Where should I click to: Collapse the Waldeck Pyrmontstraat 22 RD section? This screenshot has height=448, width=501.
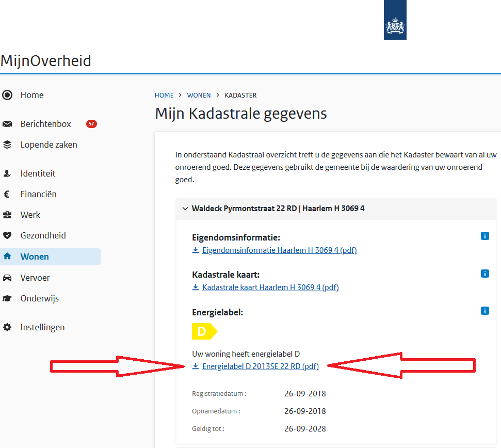185,209
